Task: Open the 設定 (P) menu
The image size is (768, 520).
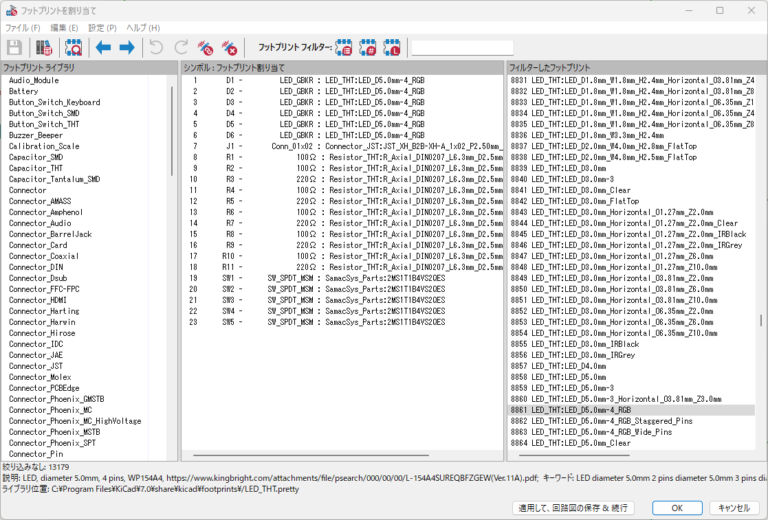Action: click(101, 27)
